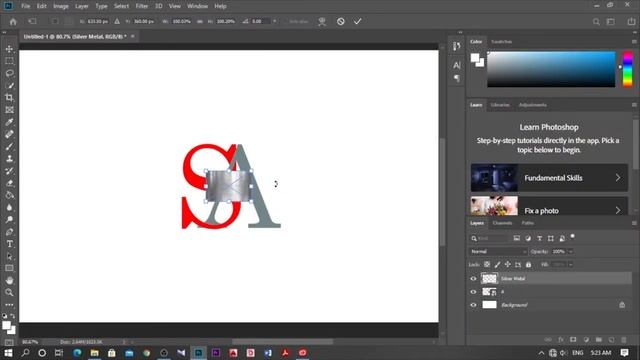
Task: Select the Dodge tool
Action: click(x=9, y=220)
